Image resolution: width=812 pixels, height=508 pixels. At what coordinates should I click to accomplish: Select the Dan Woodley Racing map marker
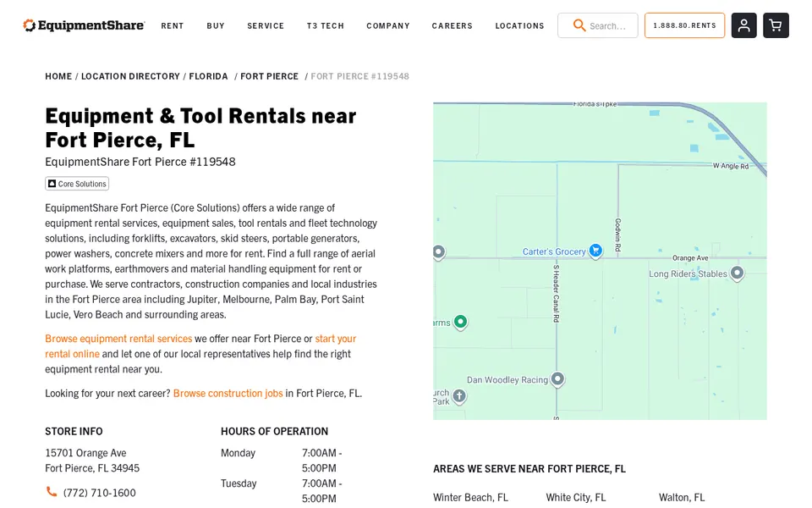[x=557, y=379]
